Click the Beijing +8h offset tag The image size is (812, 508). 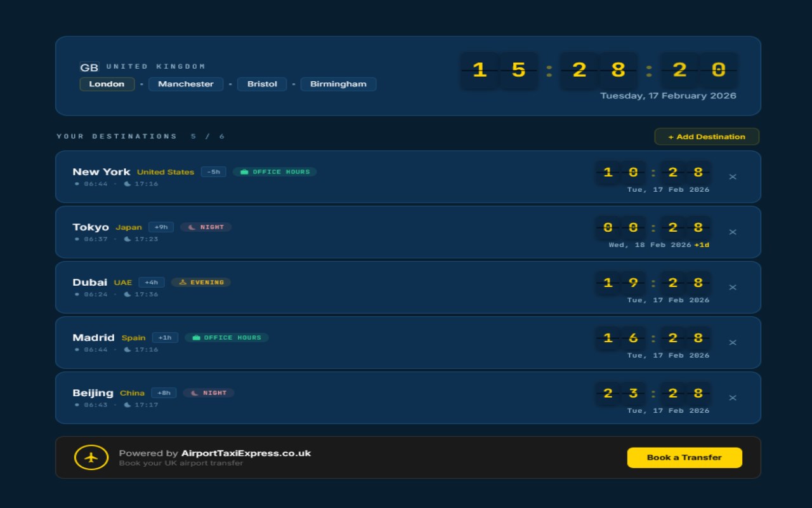click(164, 392)
